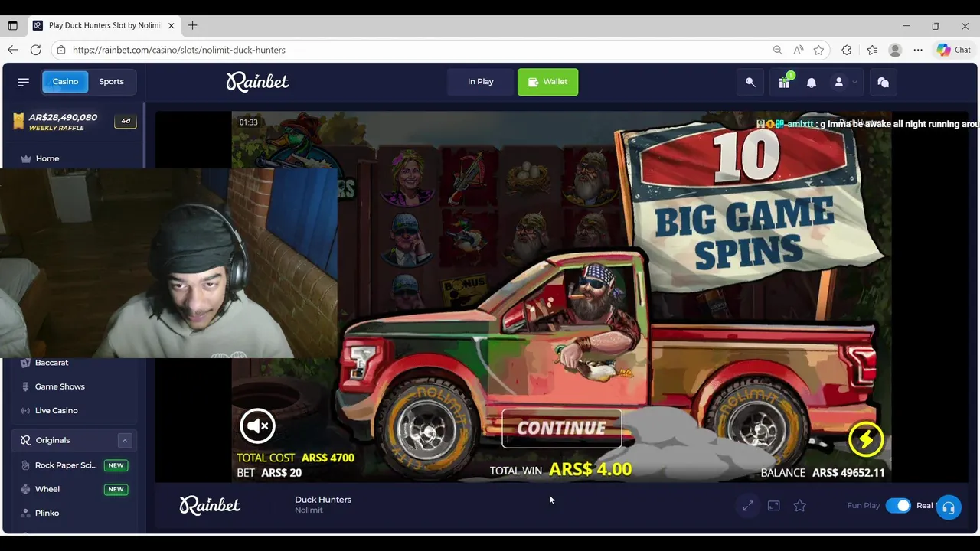Switch to the Casino tab

point(65,82)
